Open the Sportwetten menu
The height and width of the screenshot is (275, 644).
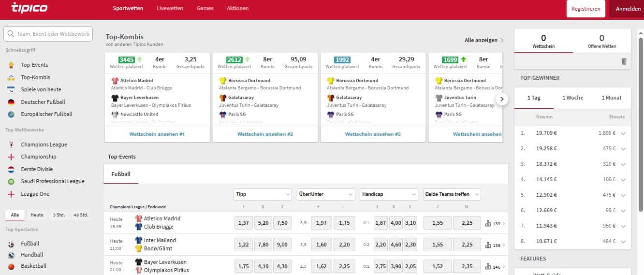point(128,9)
